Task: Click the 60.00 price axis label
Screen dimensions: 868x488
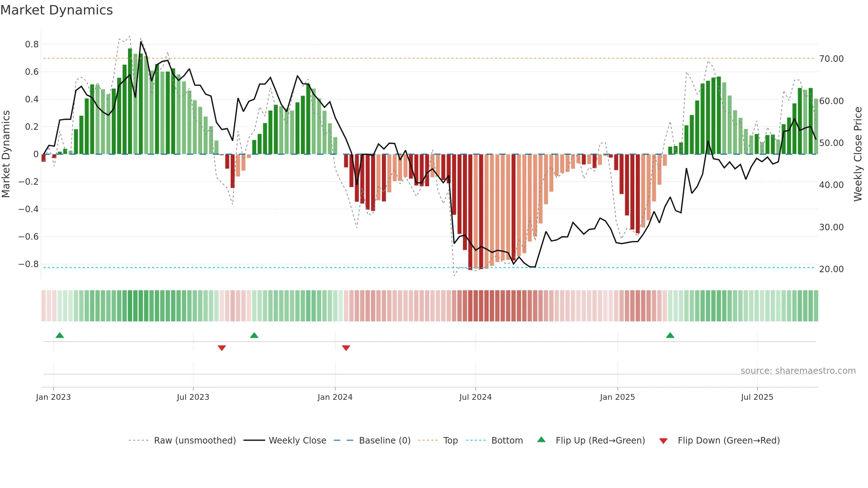Action: [x=831, y=101]
